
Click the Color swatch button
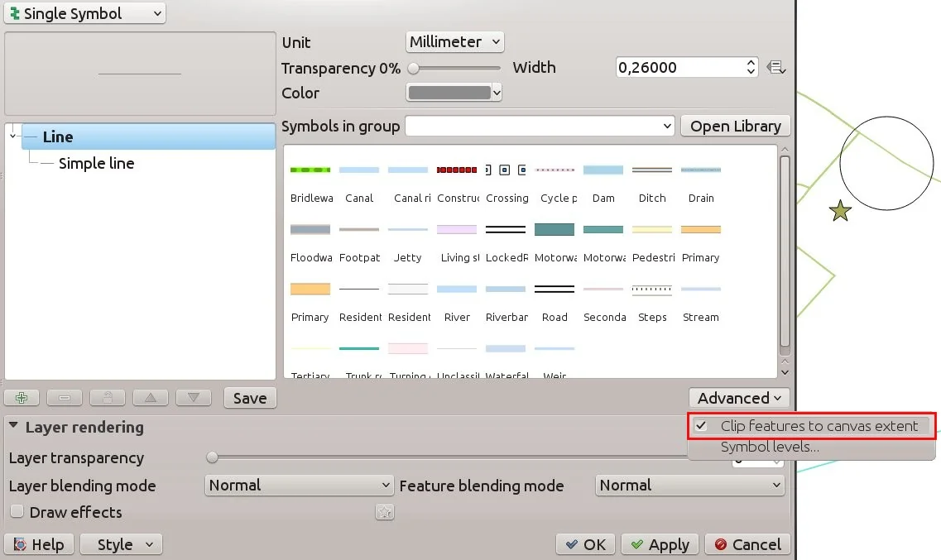pos(454,93)
